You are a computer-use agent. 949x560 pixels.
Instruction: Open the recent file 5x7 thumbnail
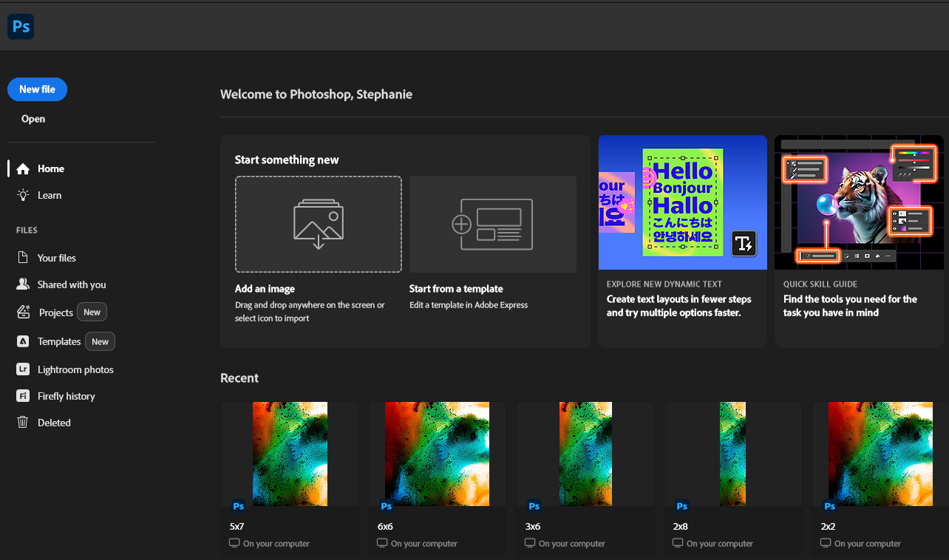coord(290,454)
